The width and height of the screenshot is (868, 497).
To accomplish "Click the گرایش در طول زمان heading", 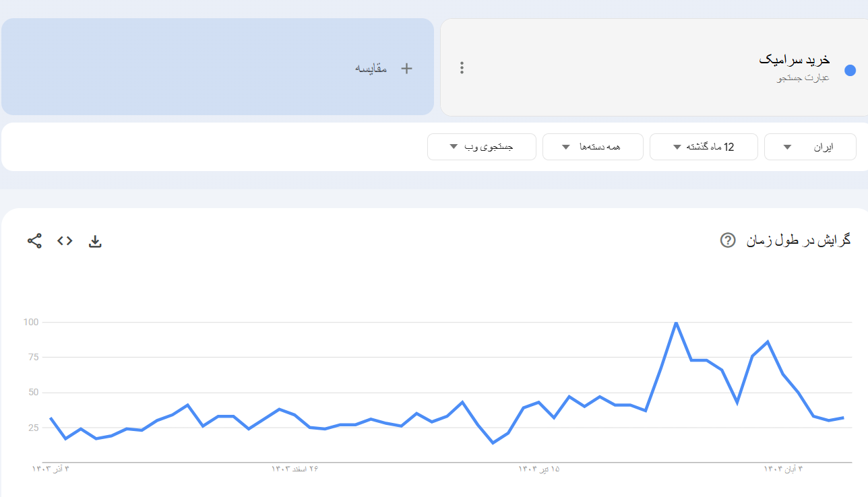I will tap(798, 240).
